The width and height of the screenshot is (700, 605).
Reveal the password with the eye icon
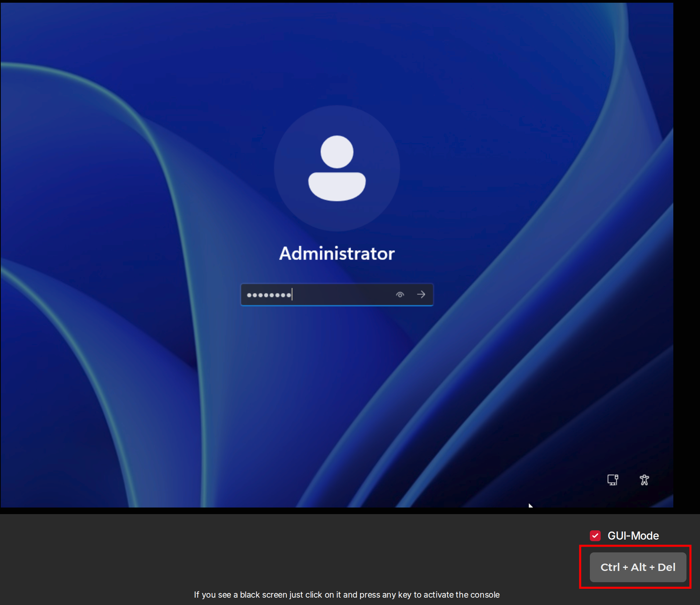400,295
